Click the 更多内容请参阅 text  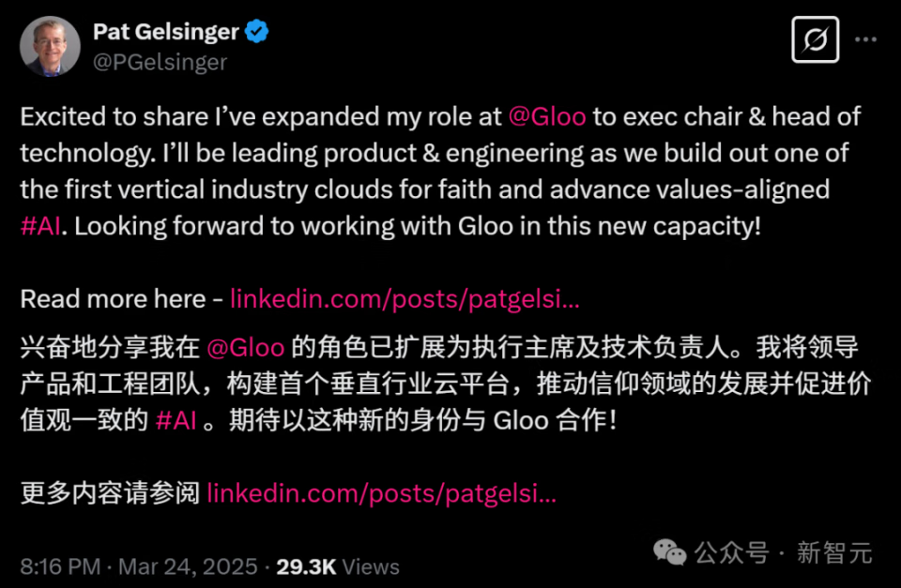[110, 492]
